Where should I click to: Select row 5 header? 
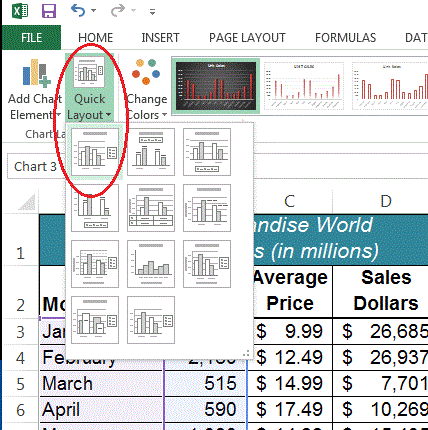pyautogui.click(x=20, y=383)
